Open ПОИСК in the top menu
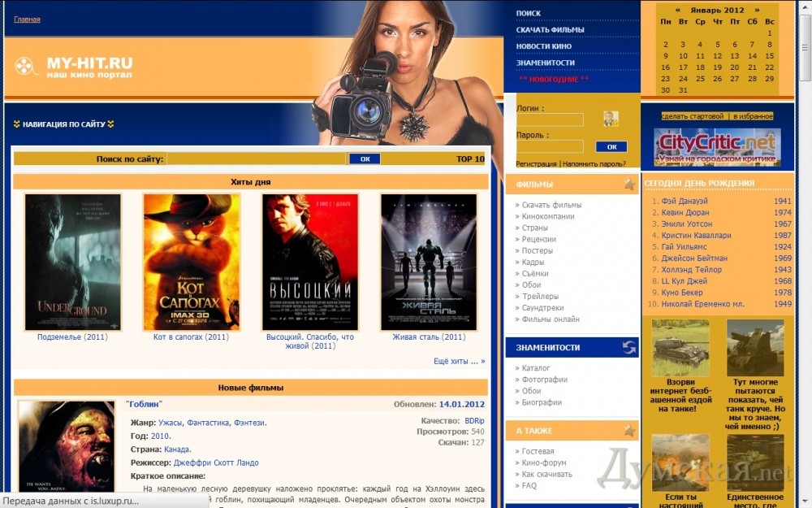Viewport: 812px width, 508px height. 529,13
